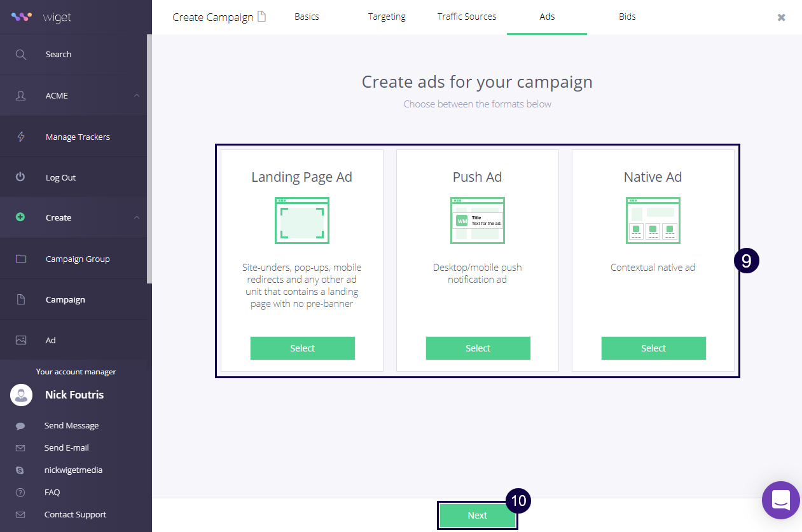Collapse the ACME account section
Image resolution: width=802 pixels, height=532 pixels.
[x=137, y=96]
